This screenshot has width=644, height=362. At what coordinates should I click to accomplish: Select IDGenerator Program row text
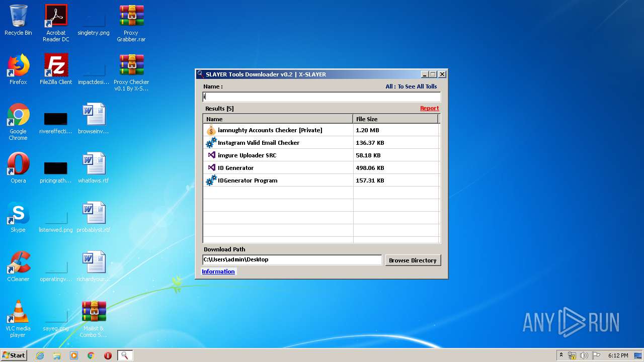(248, 180)
